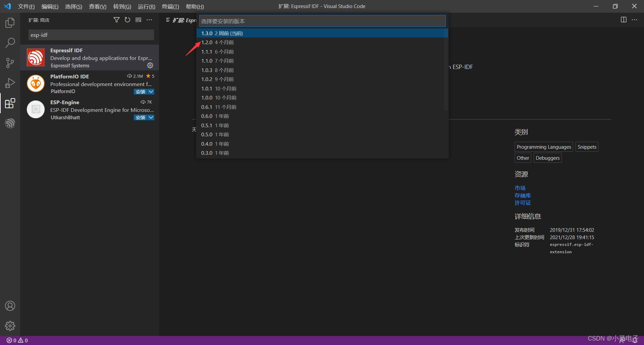
Task: Select the PlatformIO IDE extension entry
Action: tap(90, 83)
